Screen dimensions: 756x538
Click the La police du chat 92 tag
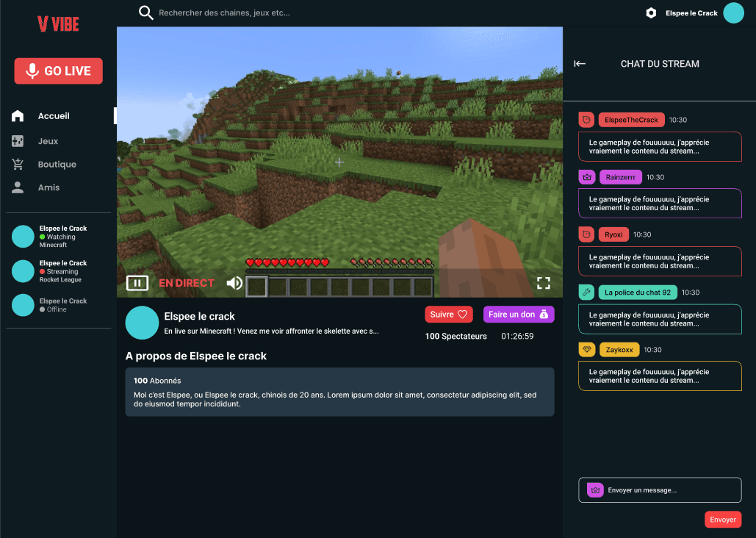click(x=638, y=293)
